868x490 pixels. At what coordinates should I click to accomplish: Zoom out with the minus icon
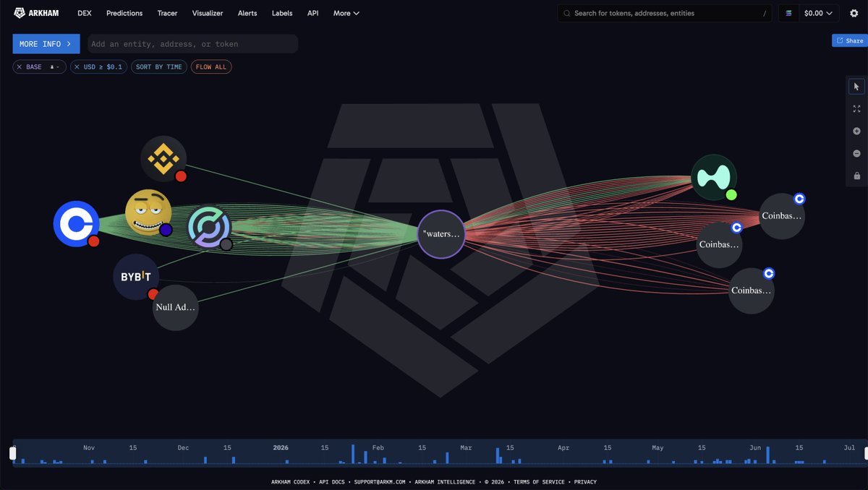(x=856, y=154)
